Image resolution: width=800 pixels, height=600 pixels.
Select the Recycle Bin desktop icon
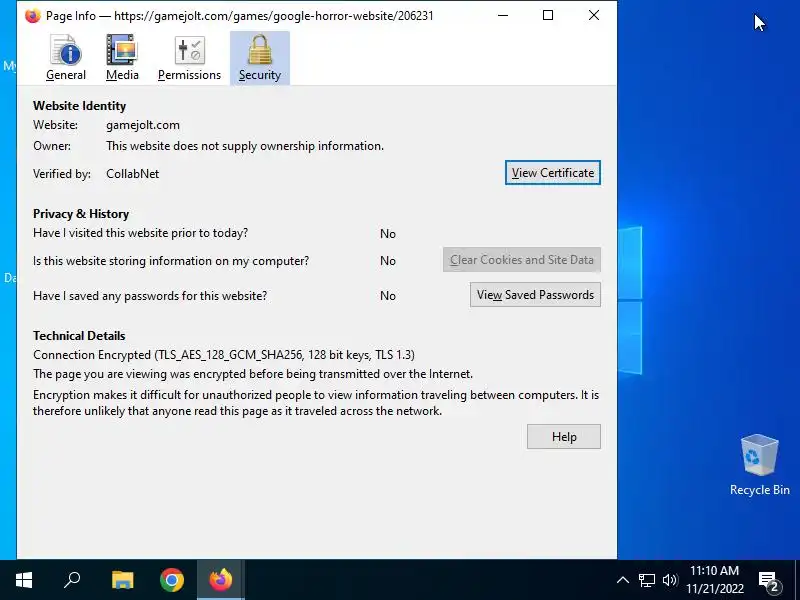[x=760, y=464]
